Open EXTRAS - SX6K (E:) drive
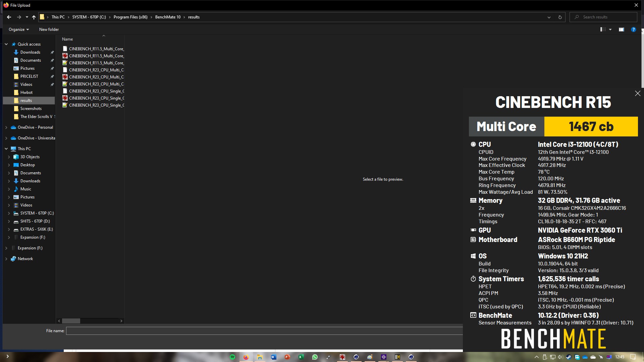Image resolution: width=644 pixels, height=362 pixels. 36,229
